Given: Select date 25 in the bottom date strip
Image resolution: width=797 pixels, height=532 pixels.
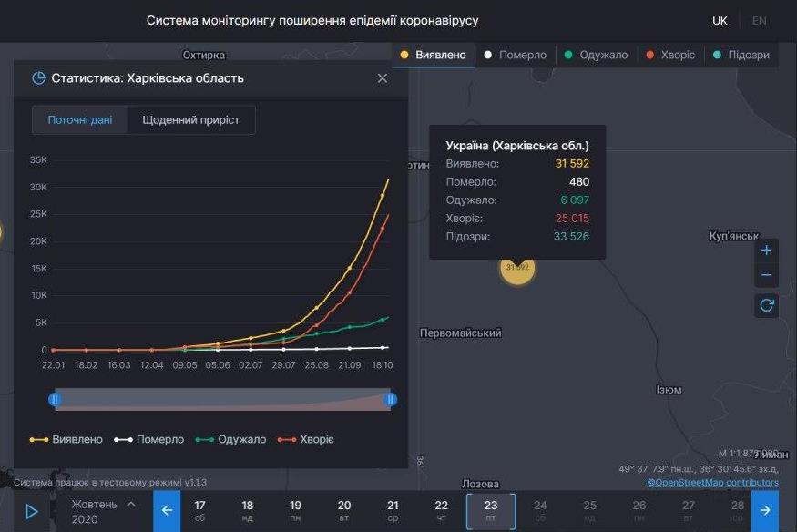Looking at the screenshot, I should pos(589,506).
